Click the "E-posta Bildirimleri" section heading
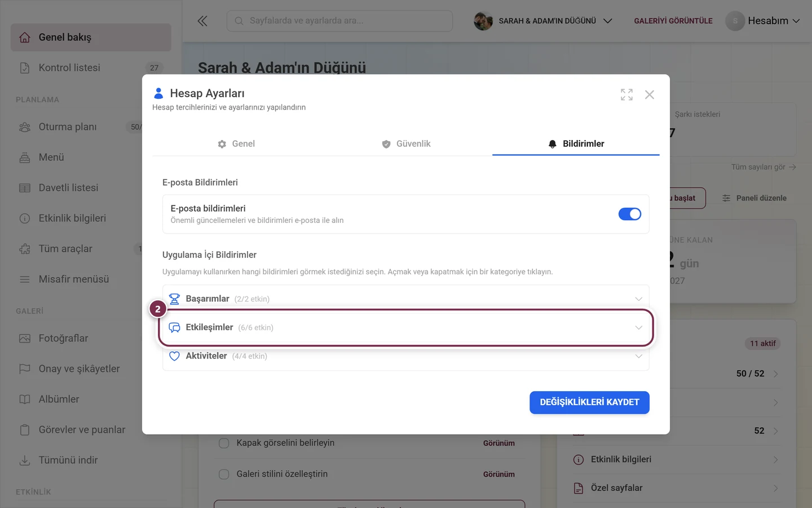Screen dimensions: 812x508 pos(200,182)
